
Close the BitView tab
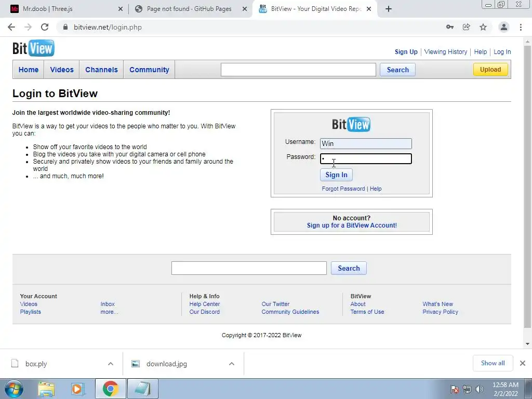[369, 9]
